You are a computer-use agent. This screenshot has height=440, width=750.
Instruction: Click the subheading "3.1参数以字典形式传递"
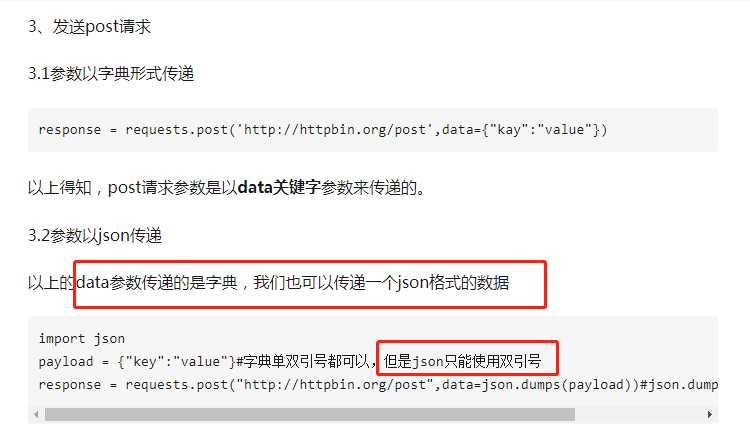click(111, 74)
